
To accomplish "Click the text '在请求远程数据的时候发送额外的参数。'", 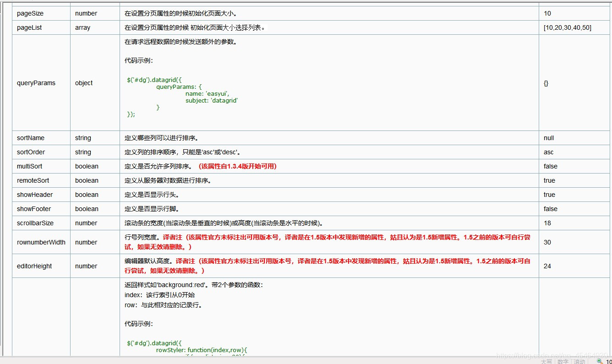I will 181,42.
